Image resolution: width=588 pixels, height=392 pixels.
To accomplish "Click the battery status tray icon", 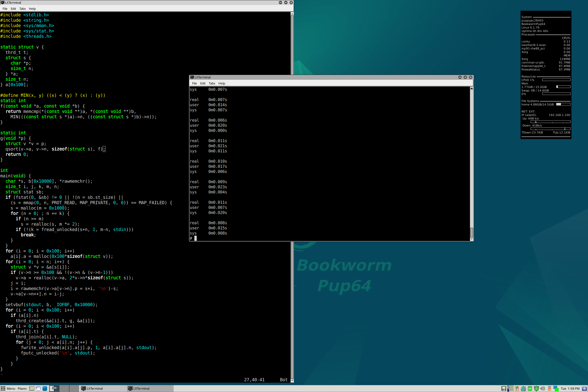I will click(x=549, y=388).
